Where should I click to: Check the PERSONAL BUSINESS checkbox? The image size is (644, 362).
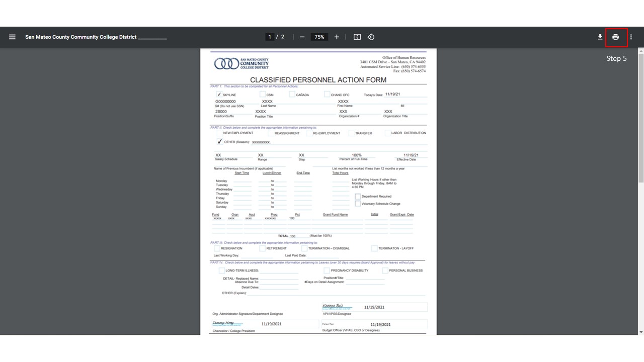point(385,270)
